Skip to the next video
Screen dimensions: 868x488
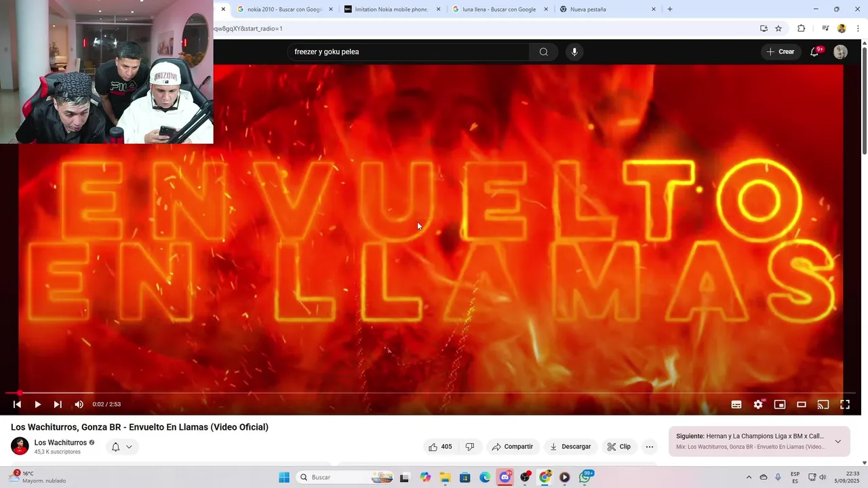tap(58, 405)
